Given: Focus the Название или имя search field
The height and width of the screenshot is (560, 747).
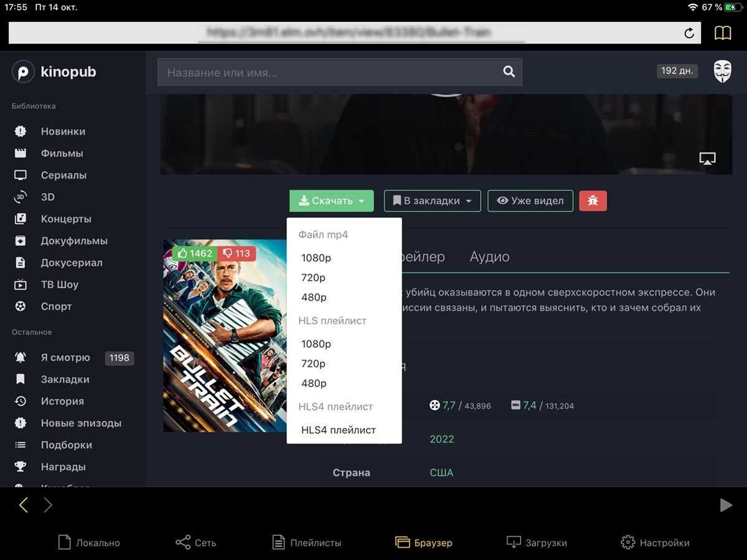Looking at the screenshot, I should (x=330, y=72).
